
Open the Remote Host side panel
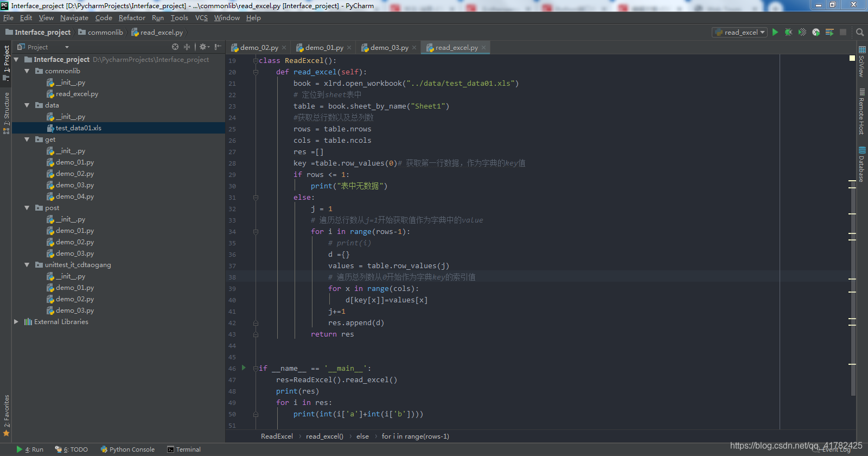pyautogui.click(x=861, y=111)
